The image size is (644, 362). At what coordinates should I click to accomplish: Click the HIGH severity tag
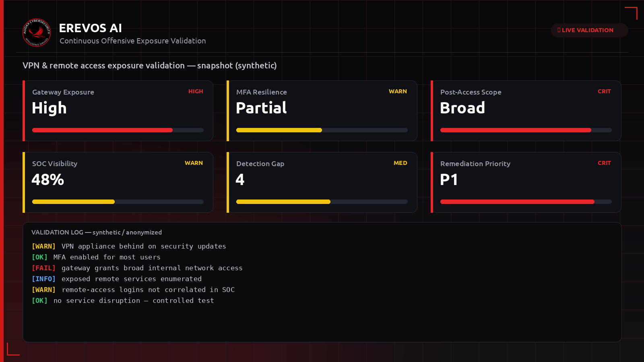196,91
